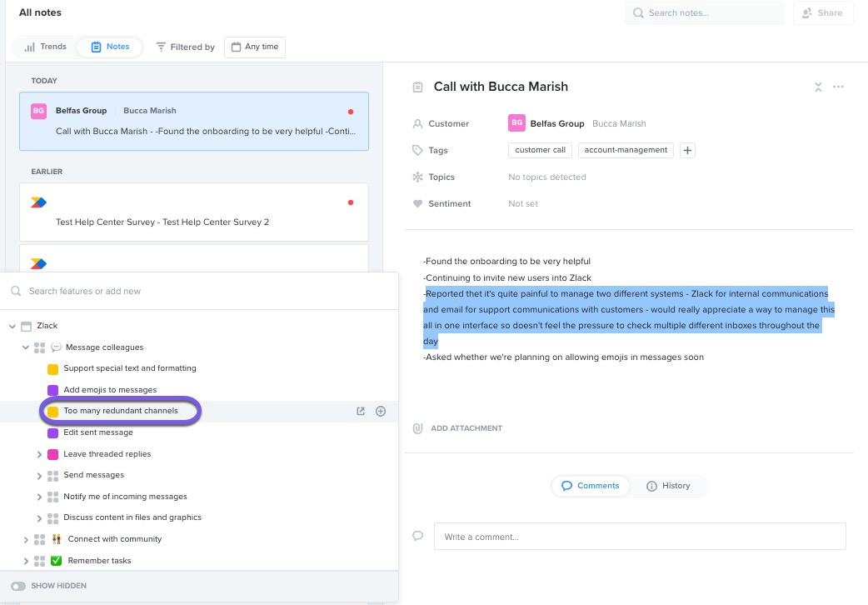This screenshot has height=605, width=868.
Task: Open the Any time date filter
Action: coord(255,47)
